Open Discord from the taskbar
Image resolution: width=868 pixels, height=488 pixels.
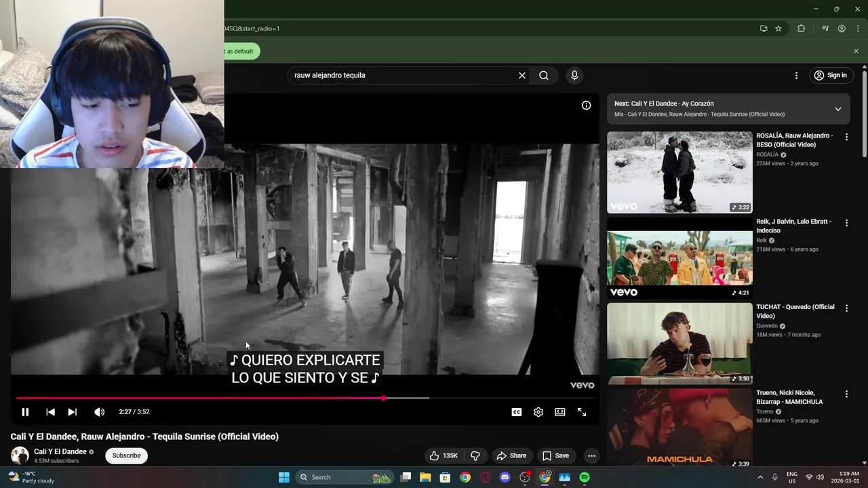tap(505, 477)
